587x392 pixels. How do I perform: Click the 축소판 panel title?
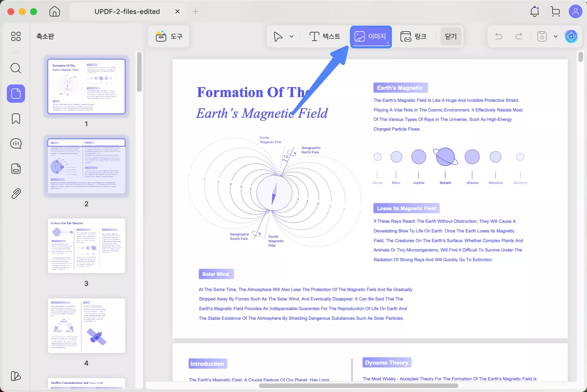[x=45, y=36]
